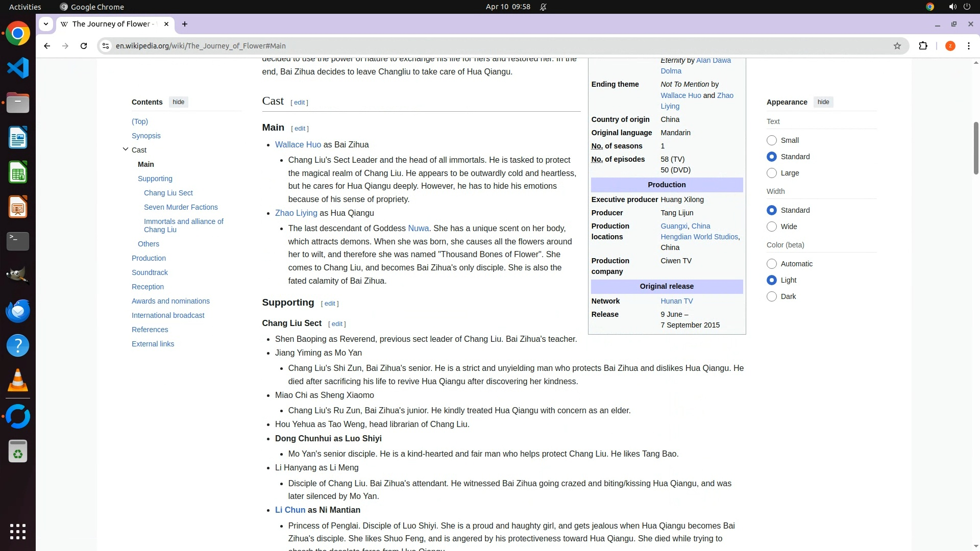Click the Hunan TV network link
Image resolution: width=980 pixels, height=551 pixels.
point(676,301)
